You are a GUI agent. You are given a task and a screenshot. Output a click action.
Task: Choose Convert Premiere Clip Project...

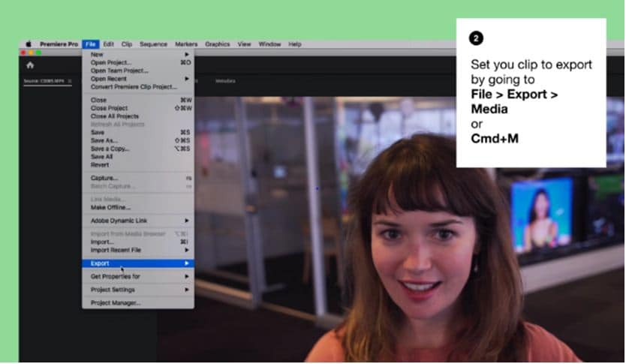point(138,86)
